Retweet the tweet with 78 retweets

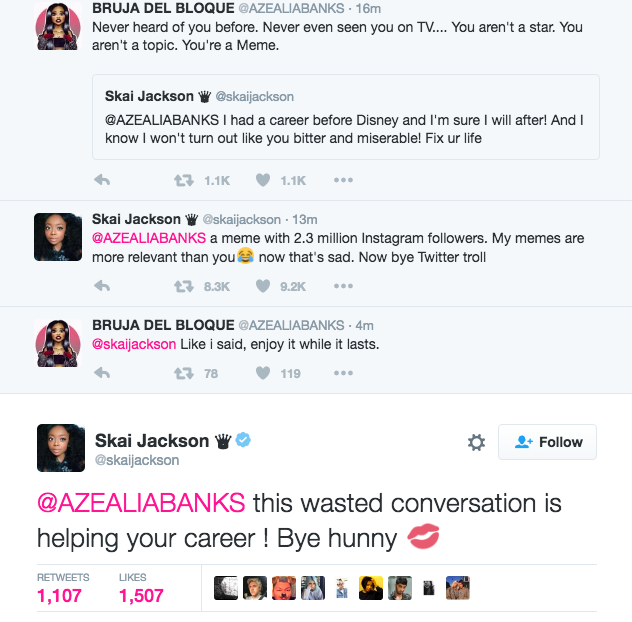pos(184,373)
